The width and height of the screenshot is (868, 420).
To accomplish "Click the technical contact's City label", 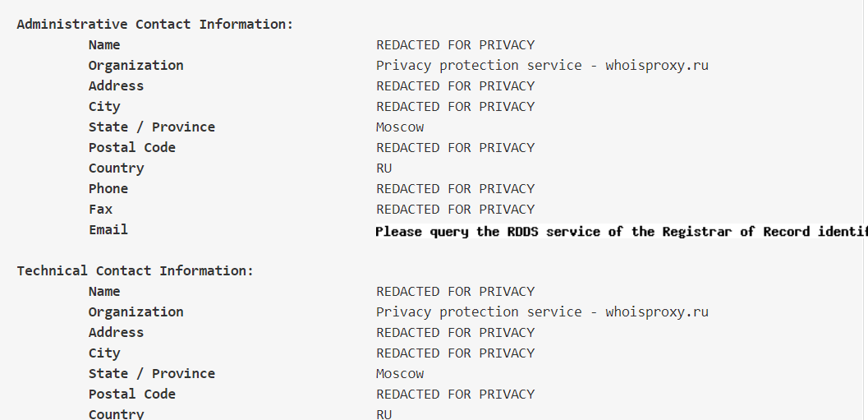I will [x=104, y=353].
